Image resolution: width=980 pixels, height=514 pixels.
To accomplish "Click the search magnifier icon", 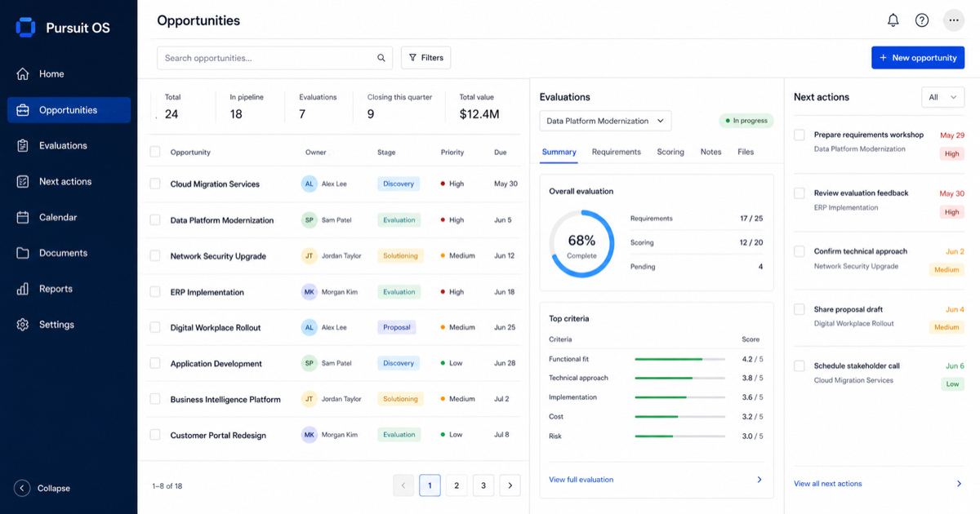I will (x=381, y=58).
